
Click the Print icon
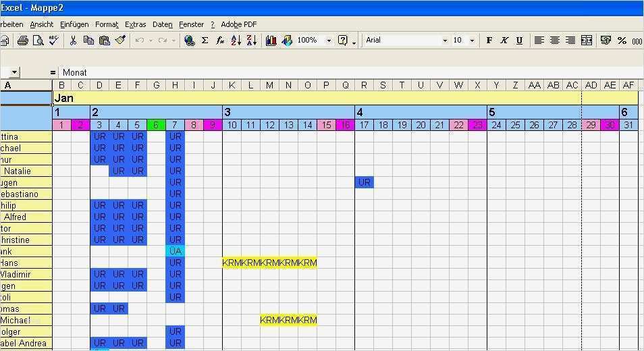pos(22,40)
